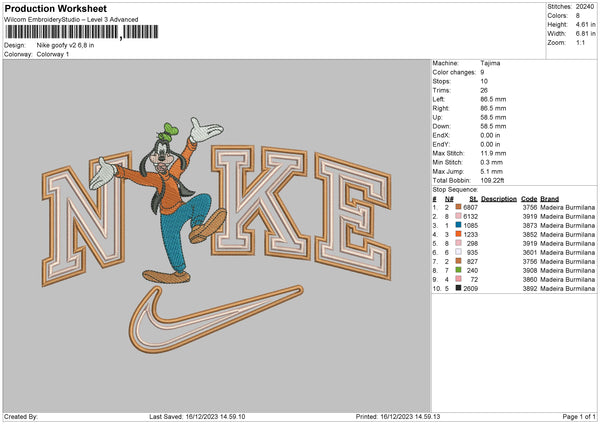Click thread code '3860' in stop row 9
Image resolution: width=600 pixels, height=424 pixels.
(530, 279)
